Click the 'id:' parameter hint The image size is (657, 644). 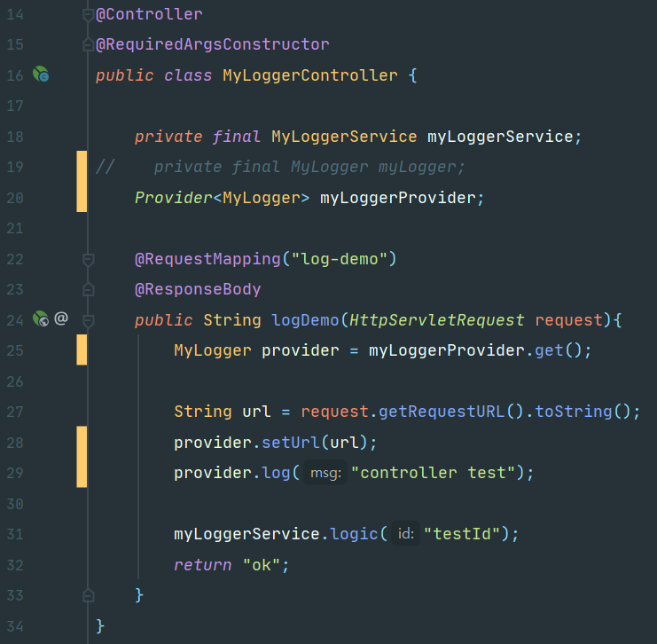405,534
